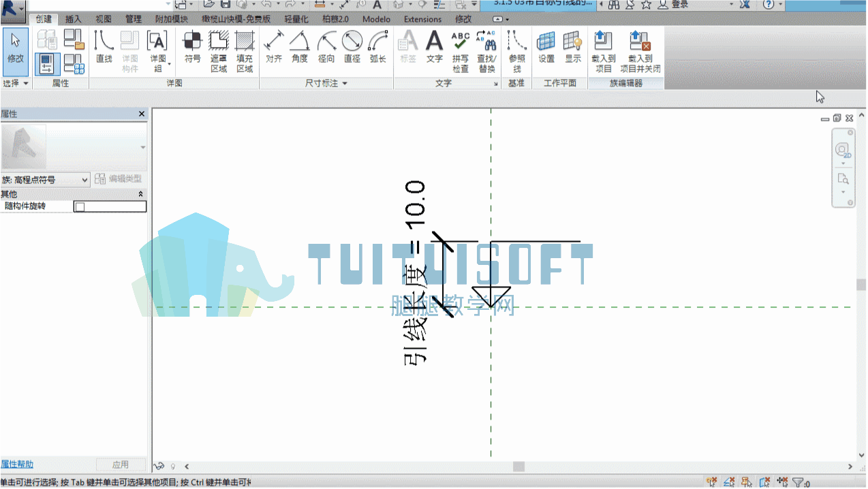Choose the 符号 (Symbol) tool
This screenshot has height=489, width=868.
coord(193,48)
